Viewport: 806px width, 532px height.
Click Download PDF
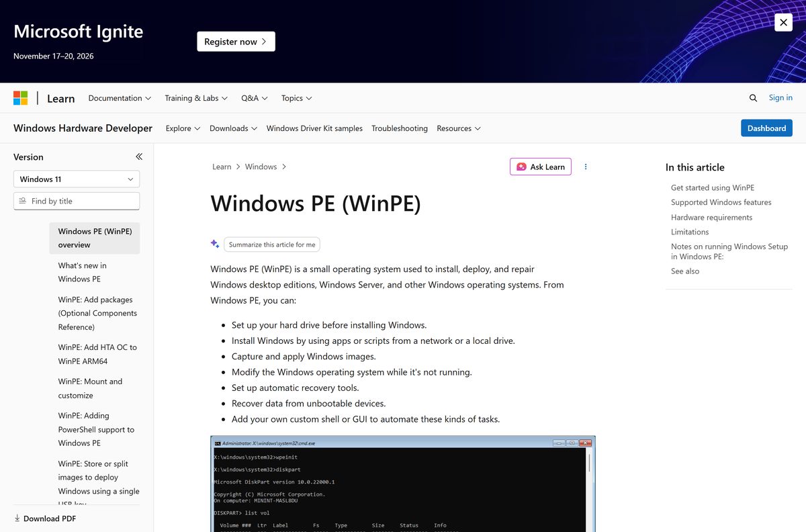click(45, 519)
